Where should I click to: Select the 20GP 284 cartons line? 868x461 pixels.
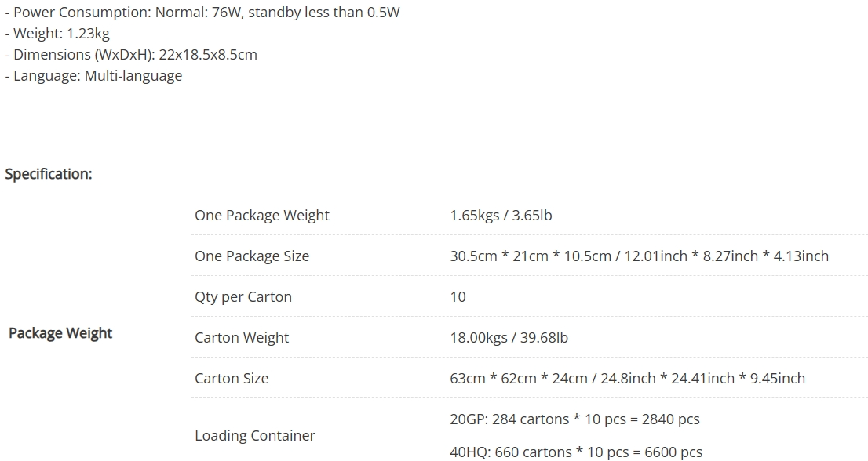tap(574, 419)
